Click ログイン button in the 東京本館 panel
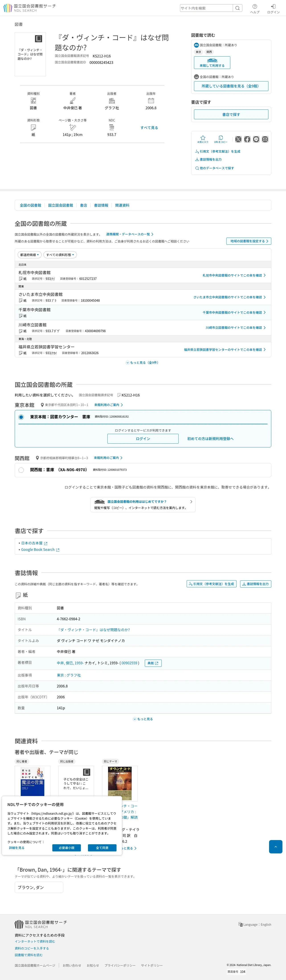The image size is (286, 980). (143, 439)
